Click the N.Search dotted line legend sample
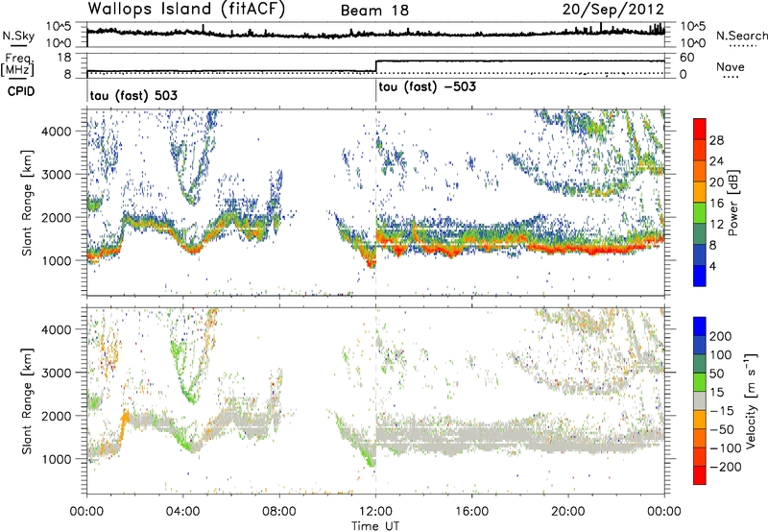 [x=742, y=45]
